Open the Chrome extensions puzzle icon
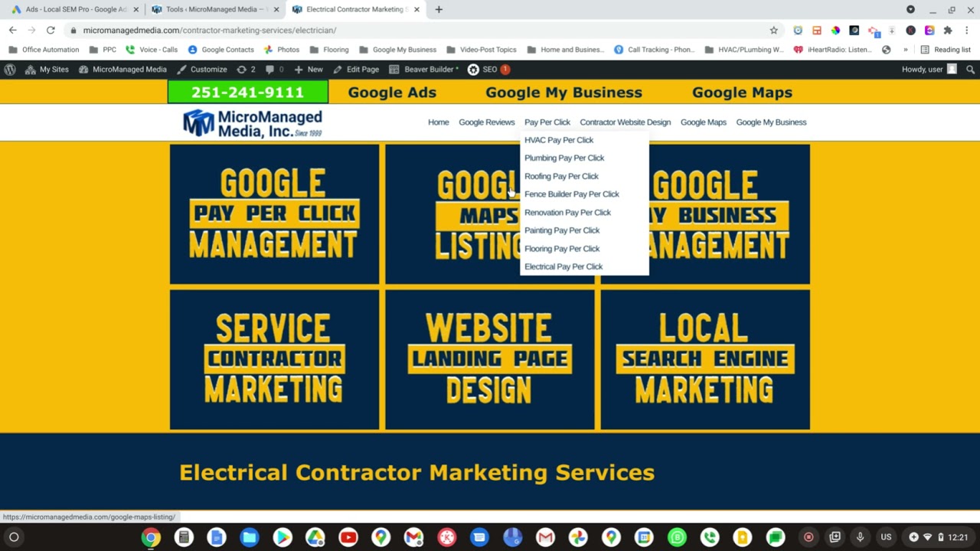 click(x=948, y=30)
